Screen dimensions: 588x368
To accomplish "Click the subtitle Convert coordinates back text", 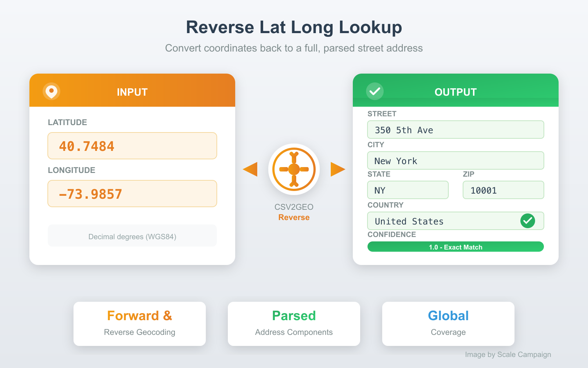I will click(x=294, y=48).
